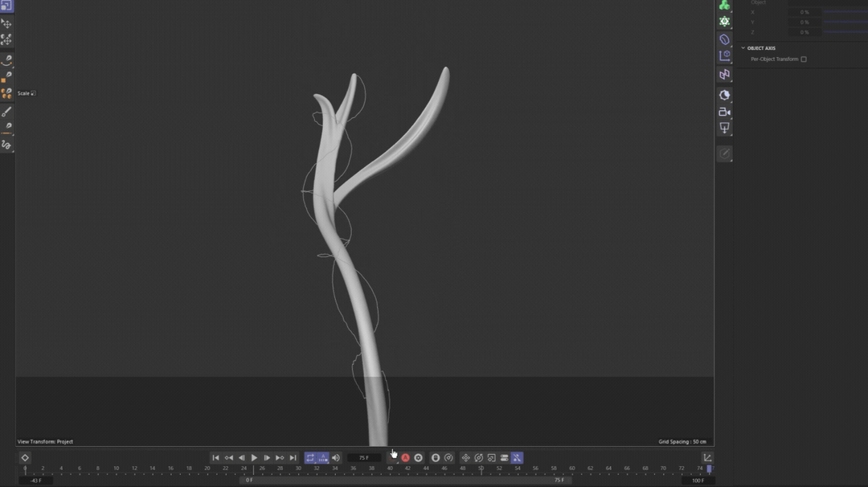
Task: Adjust the Z percent slider
Action: tap(845, 32)
